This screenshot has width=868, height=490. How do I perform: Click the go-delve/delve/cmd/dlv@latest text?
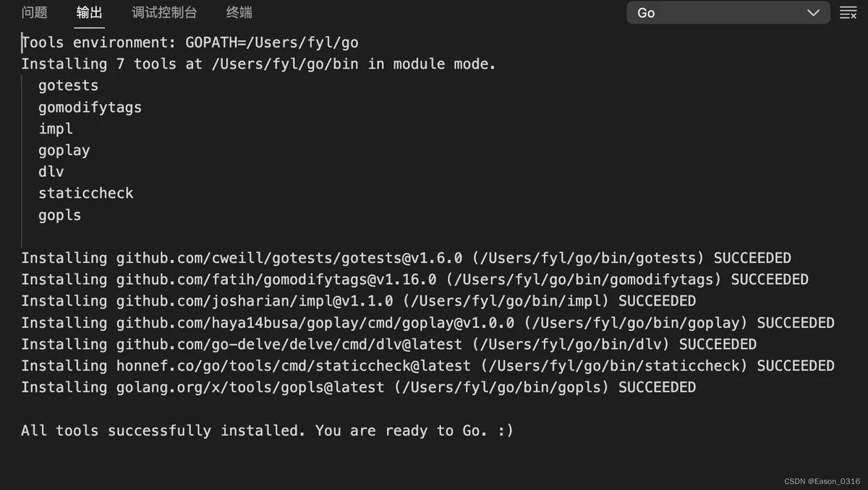point(289,344)
